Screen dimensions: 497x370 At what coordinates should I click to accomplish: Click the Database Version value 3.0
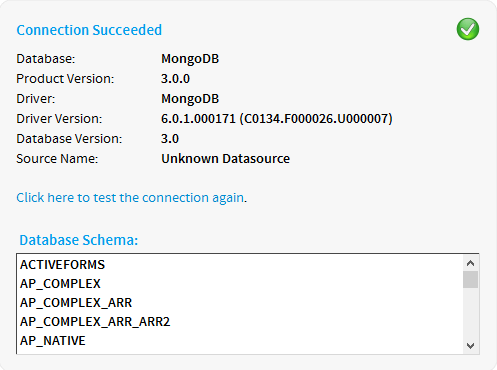[x=170, y=139]
